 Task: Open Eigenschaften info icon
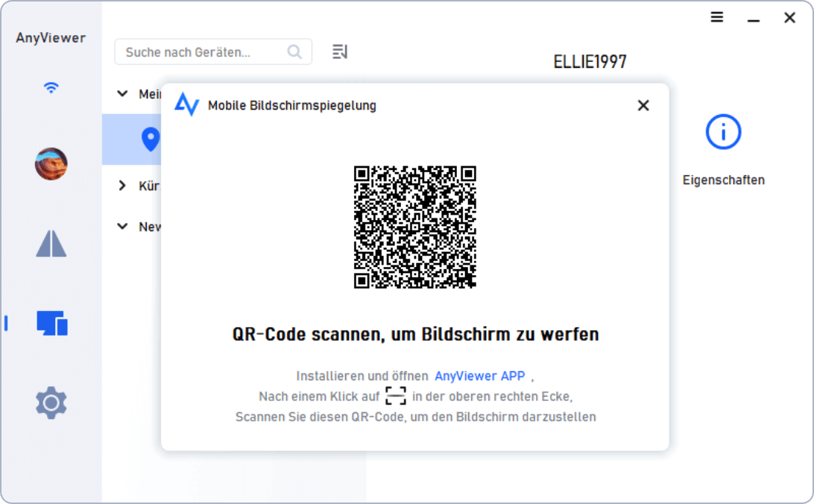723,132
